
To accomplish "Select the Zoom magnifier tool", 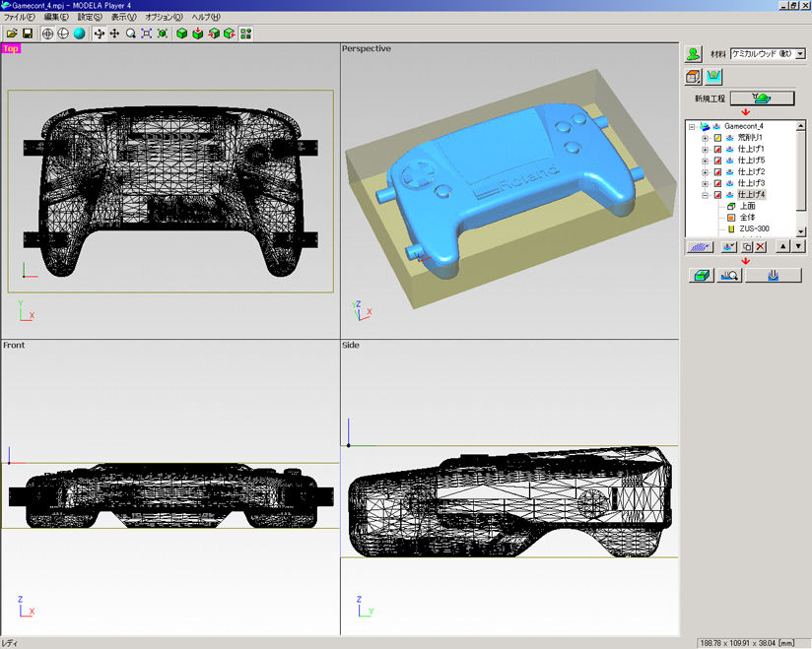I will click(x=130, y=33).
